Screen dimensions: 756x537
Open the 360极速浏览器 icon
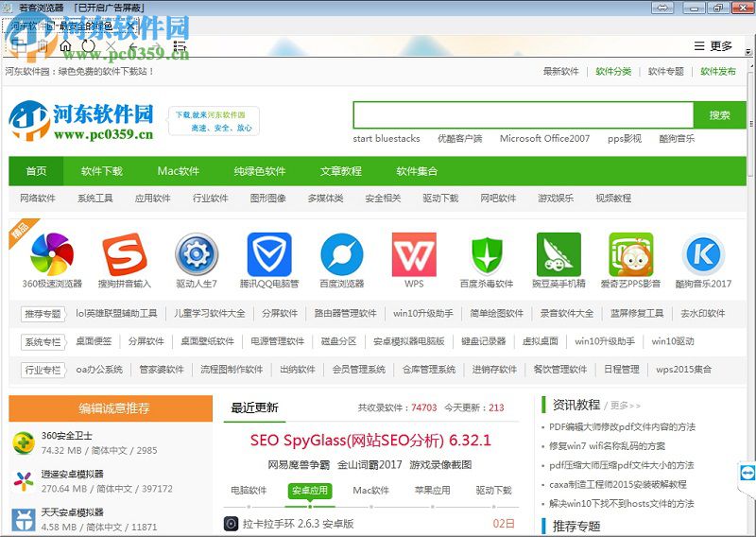(52, 254)
